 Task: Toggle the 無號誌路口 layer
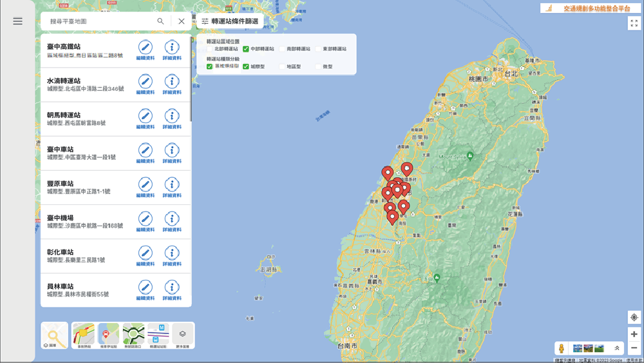click(133, 335)
